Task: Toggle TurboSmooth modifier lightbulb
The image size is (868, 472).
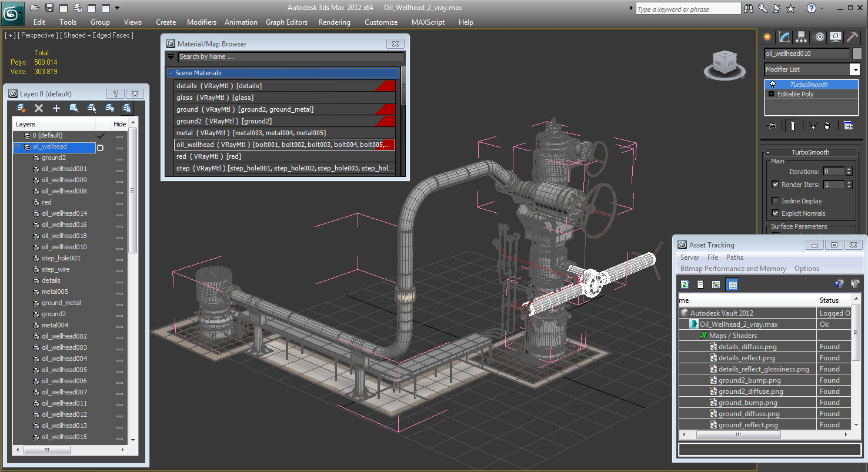Action: tap(773, 85)
